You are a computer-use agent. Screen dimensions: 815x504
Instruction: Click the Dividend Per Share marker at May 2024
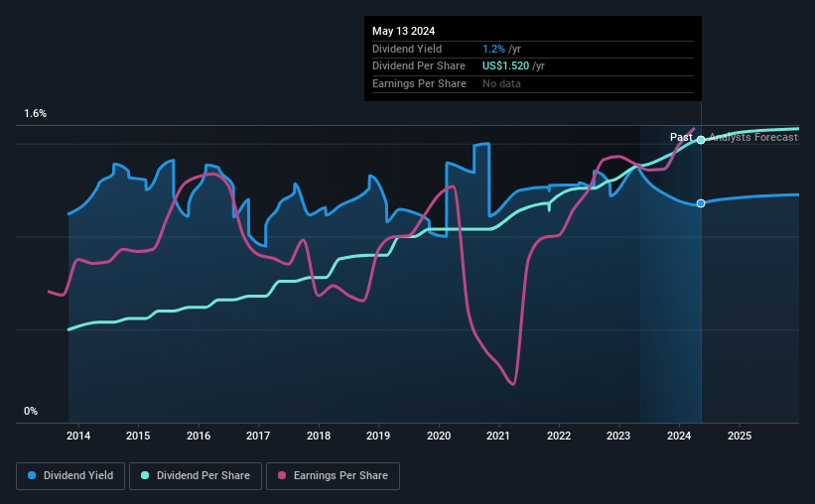click(701, 140)
